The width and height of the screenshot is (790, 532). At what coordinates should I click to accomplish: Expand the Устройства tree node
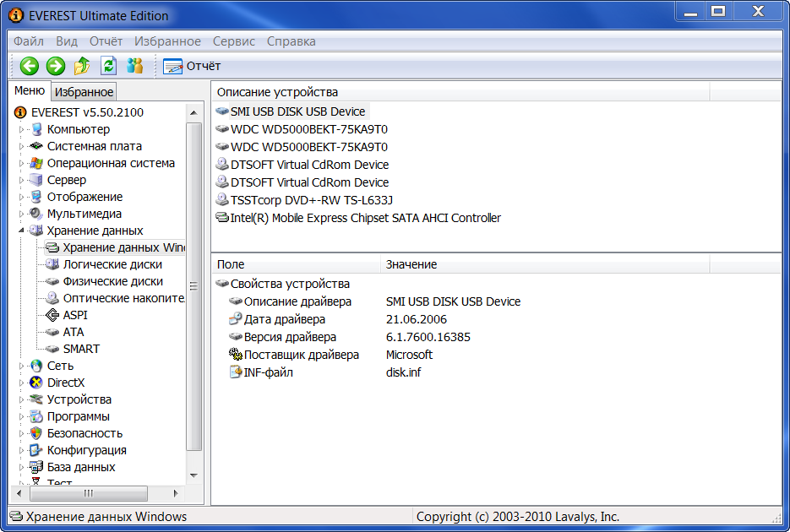point(21,399)
